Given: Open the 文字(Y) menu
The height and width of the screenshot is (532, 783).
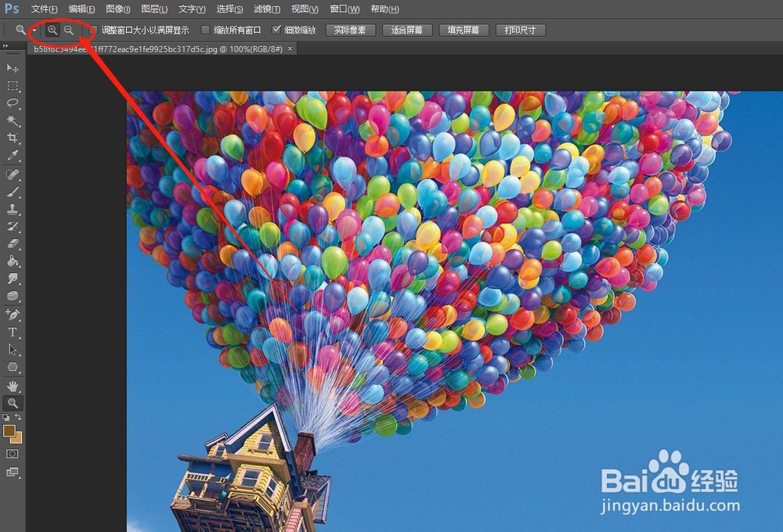Looking at the screenshot, I should 192,9.
